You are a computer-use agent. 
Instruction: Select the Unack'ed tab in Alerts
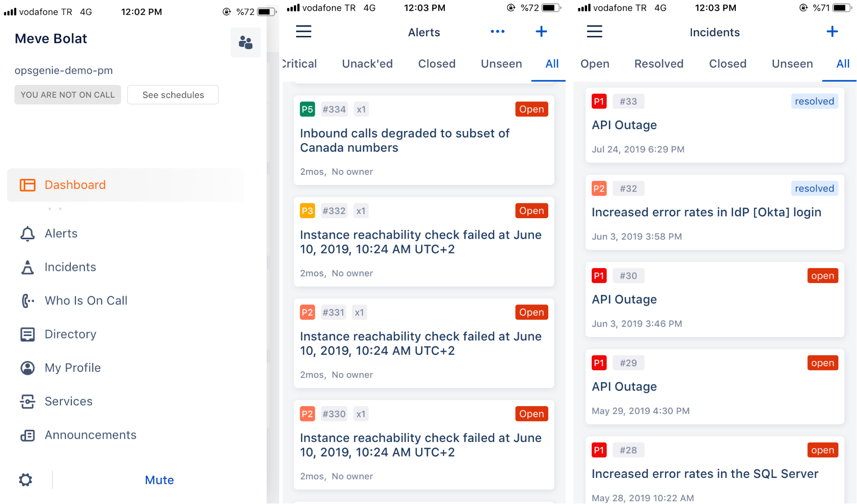tap(367, 64)
